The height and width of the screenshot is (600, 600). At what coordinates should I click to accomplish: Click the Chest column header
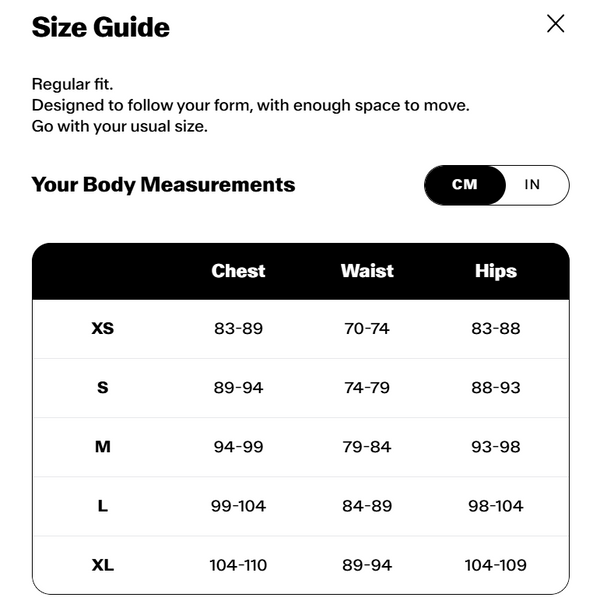[238, 271]
